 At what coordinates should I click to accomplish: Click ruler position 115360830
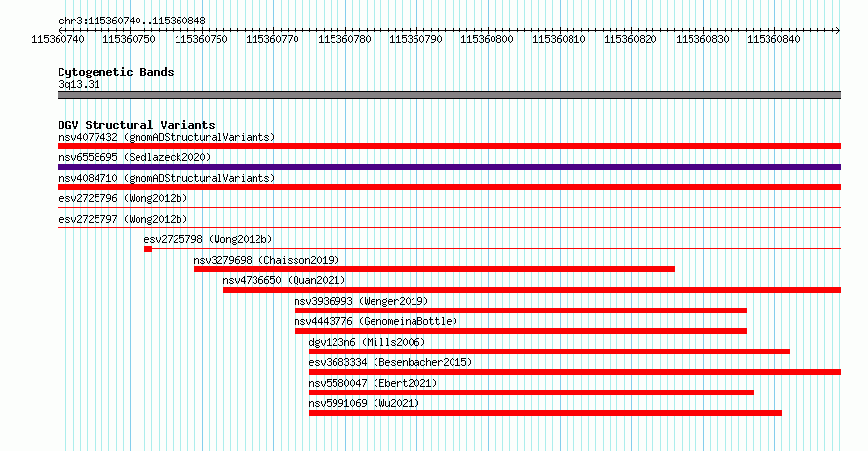coord(702,39)
